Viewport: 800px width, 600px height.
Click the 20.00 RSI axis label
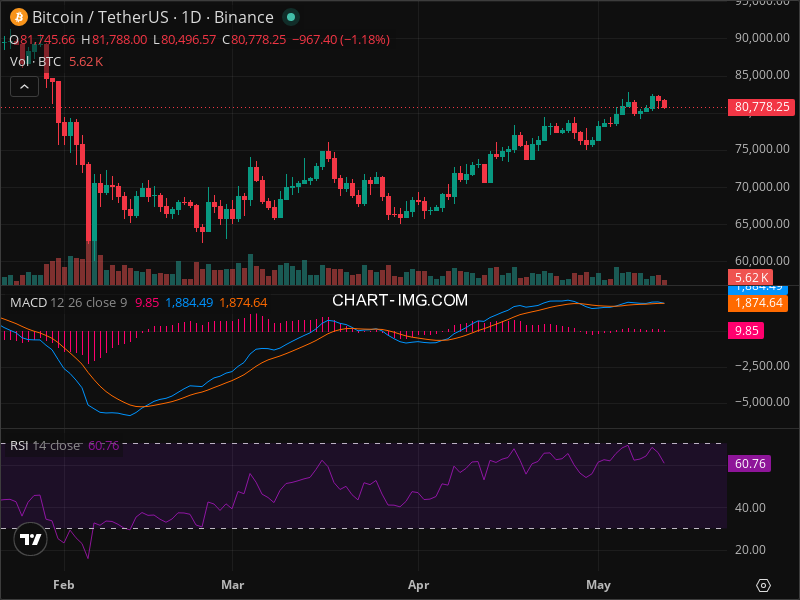coord(750,550)
